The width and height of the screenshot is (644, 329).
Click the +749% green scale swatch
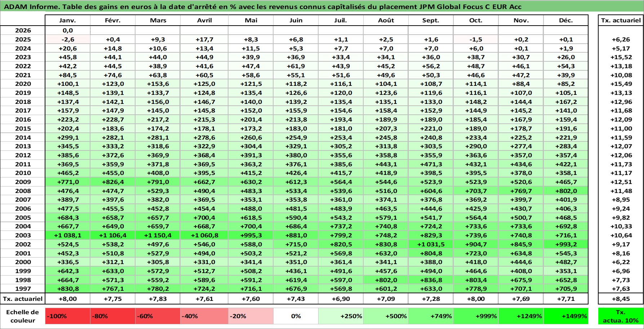[431, 316]
